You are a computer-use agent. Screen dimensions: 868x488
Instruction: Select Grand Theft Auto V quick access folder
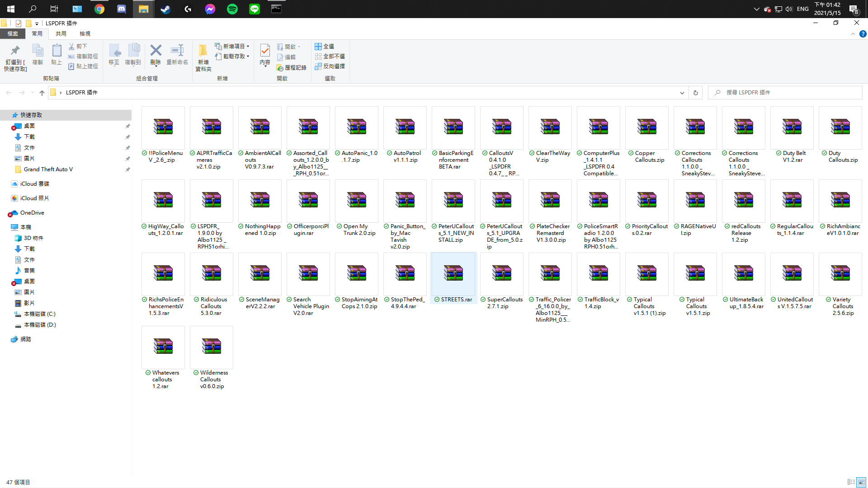click(48, 169)
